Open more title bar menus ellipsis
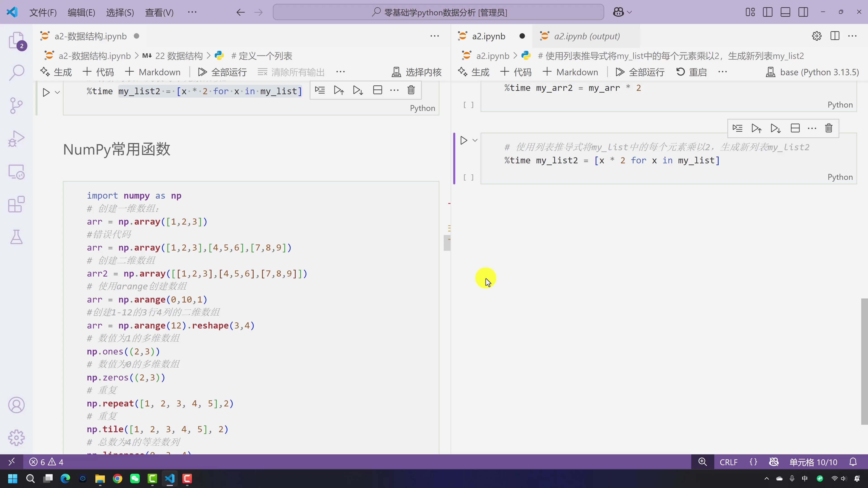The image size is (868, 488). [x=192, y=12]
